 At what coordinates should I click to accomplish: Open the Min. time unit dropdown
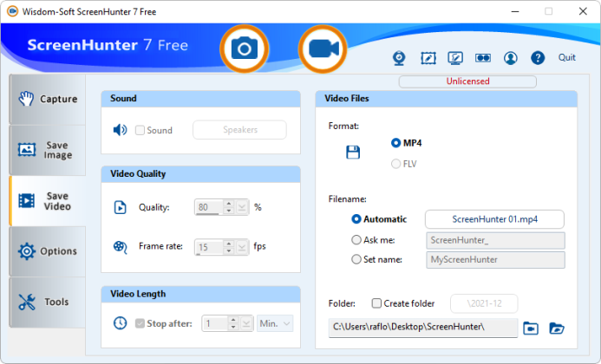tap(275, 324)
